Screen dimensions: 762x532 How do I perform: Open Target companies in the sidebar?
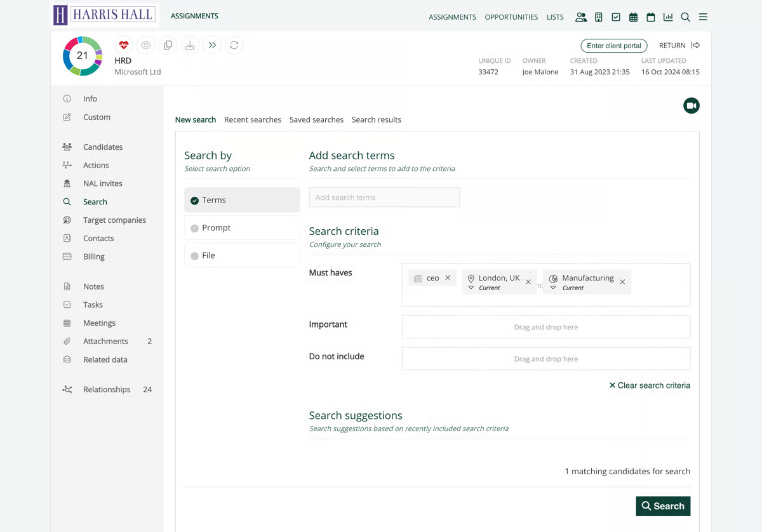tap(114, 220)
